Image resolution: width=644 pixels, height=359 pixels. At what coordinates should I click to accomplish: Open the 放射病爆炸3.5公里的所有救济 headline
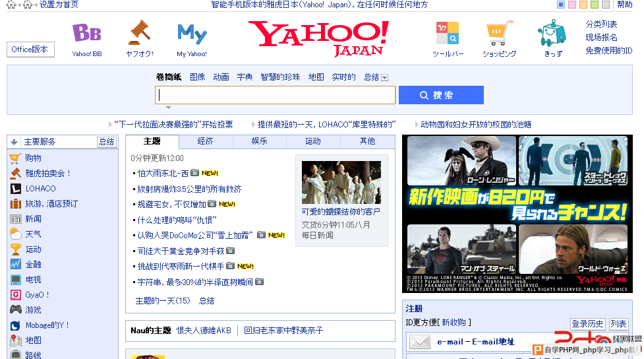pyautogui.click(x=189, y=189)
